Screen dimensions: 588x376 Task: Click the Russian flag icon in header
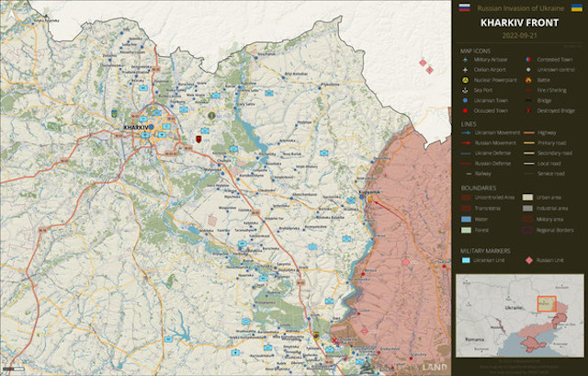[464, 7]
